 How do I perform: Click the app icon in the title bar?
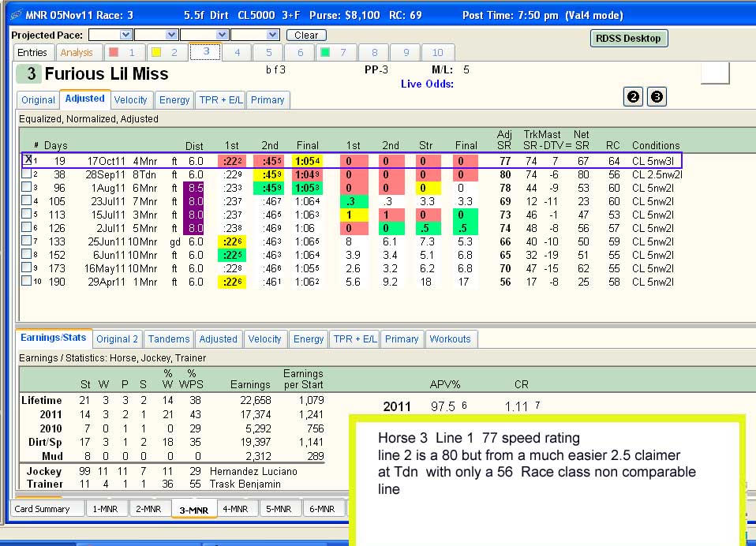point(16,15)
